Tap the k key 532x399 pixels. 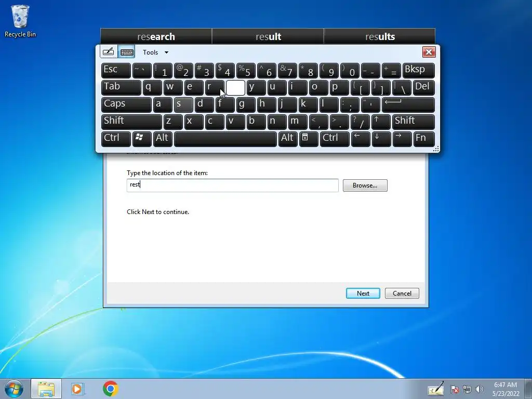tap(308, 105)
